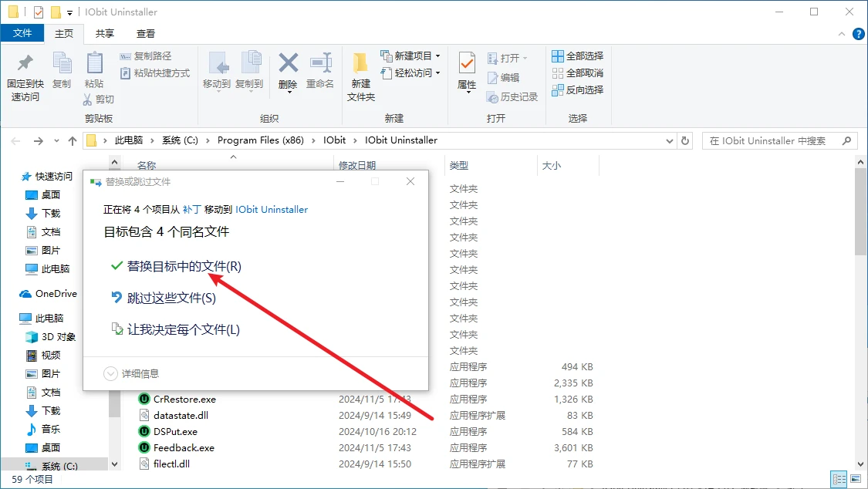Open the File (文件) tab

pos(22,33)
